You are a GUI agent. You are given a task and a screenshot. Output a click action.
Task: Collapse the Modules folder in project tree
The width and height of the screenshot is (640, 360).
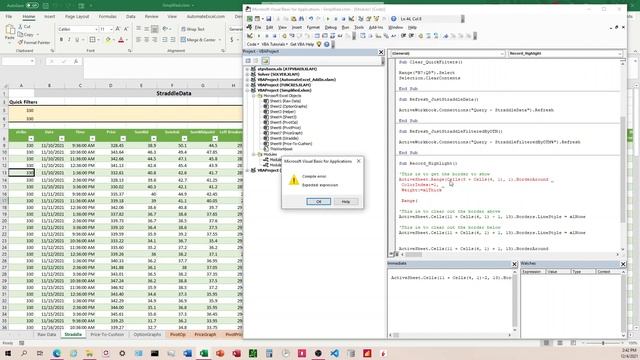pyautogui.click(x=253, y=155)
